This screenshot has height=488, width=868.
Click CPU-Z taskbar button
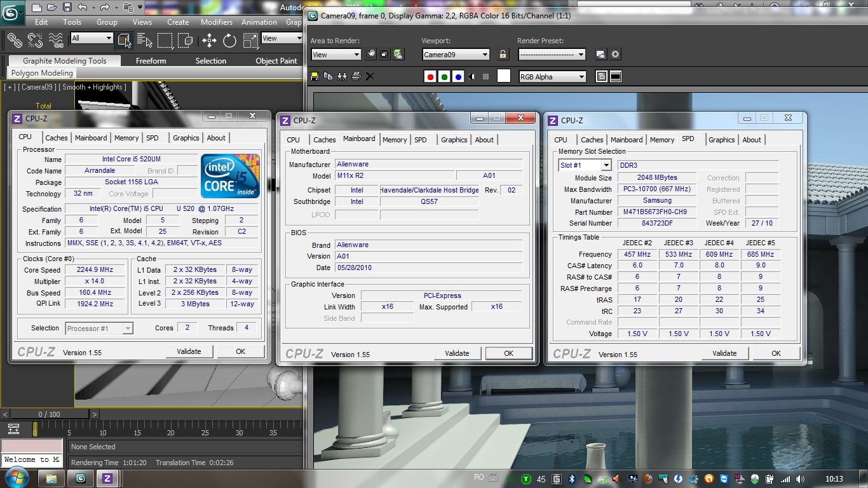107,478
